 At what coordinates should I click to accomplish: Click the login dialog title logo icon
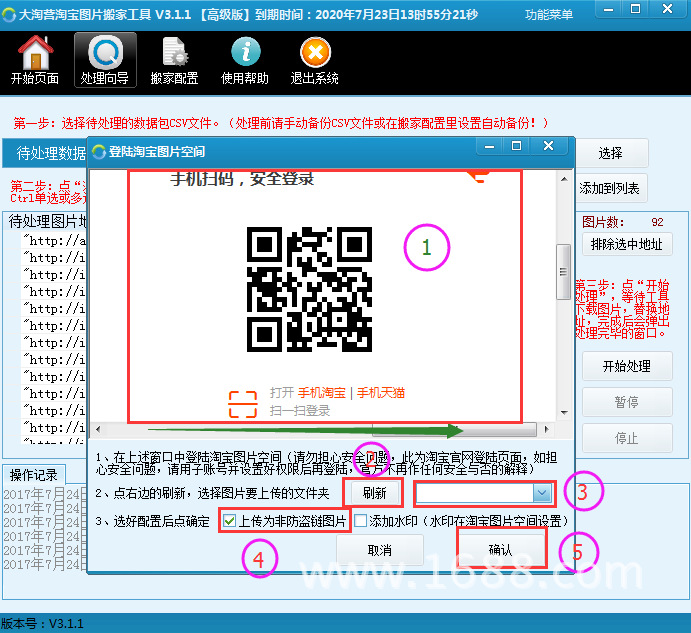[x=99, y=152]
